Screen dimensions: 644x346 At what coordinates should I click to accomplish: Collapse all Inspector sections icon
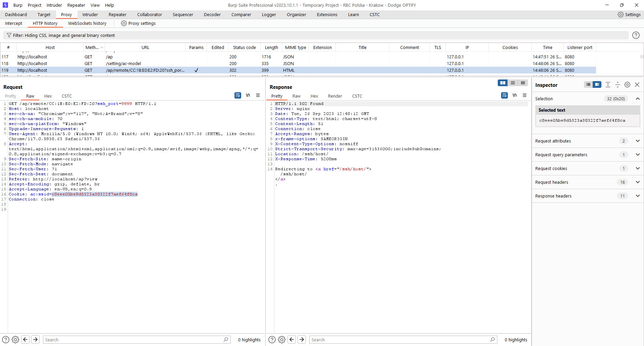(618, 85)
